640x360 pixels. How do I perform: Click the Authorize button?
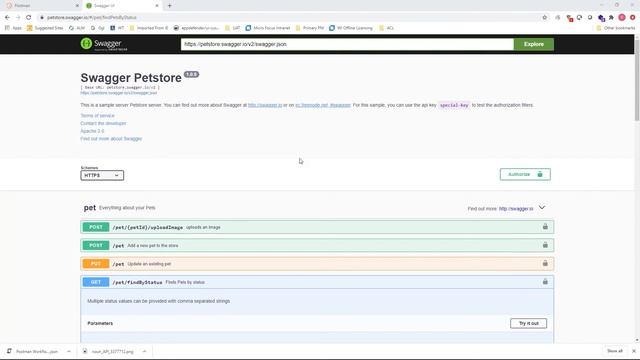coord(525,174)
